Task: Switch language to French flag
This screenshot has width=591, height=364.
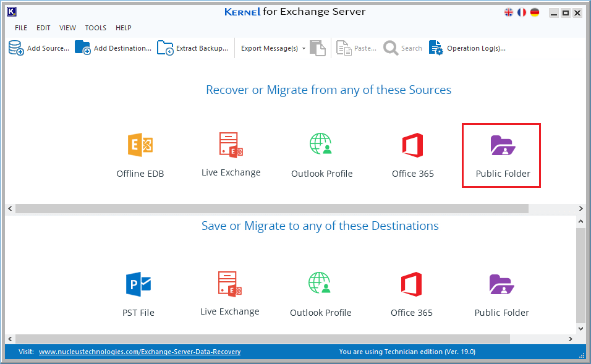Action: pyautogui.click(x=522, y=12)
